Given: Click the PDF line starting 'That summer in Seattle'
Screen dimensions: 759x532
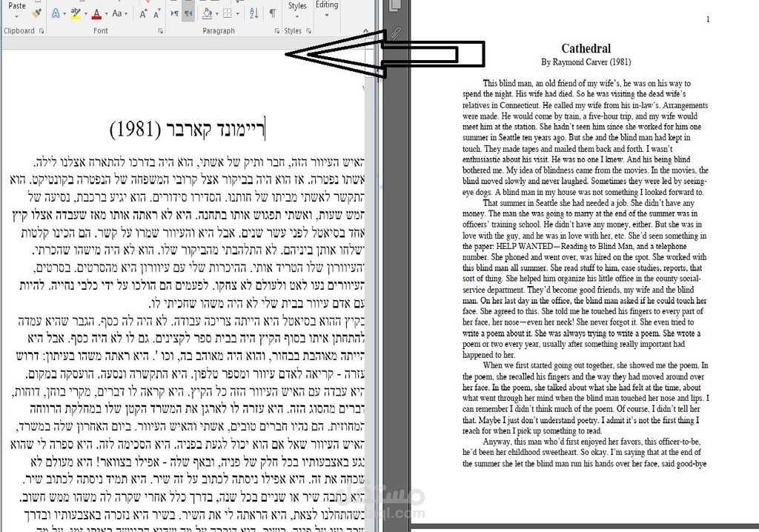Looking at the screenshot, I should [x=589, y=203].
